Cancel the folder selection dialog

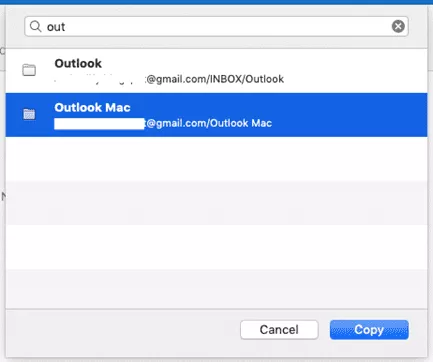pyautogui.click(x=279, y=330)
